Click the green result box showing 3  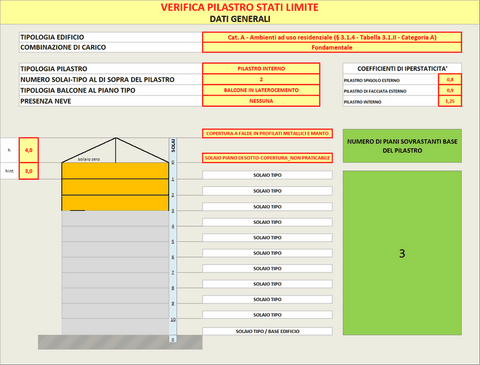[402, 253]
